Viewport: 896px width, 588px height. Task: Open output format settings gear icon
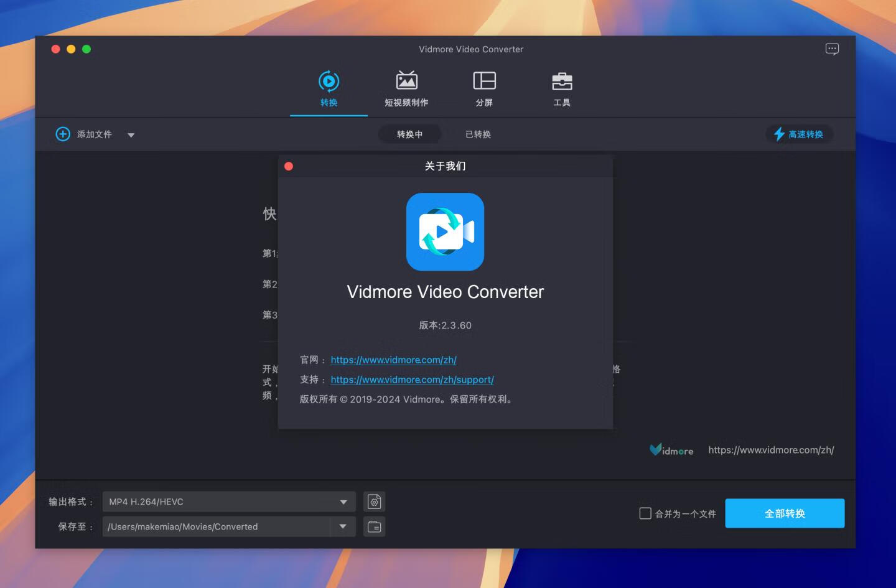tap(375, 502)
